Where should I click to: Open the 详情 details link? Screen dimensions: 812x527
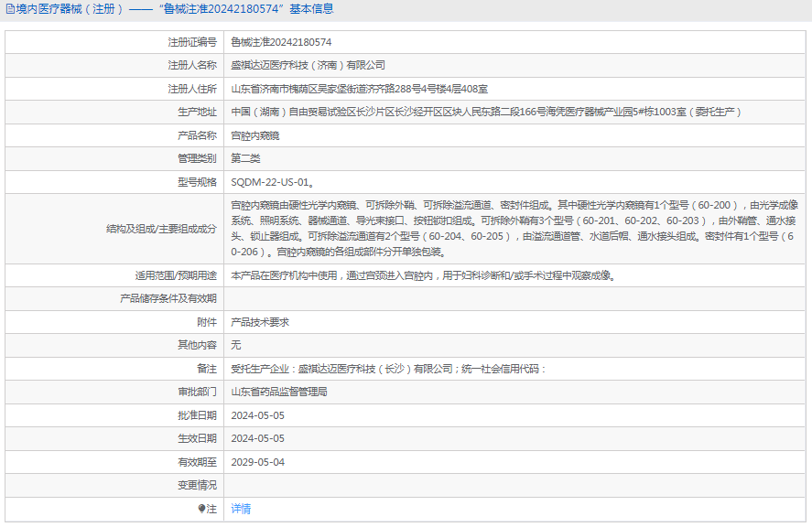[x=241, y=509]
